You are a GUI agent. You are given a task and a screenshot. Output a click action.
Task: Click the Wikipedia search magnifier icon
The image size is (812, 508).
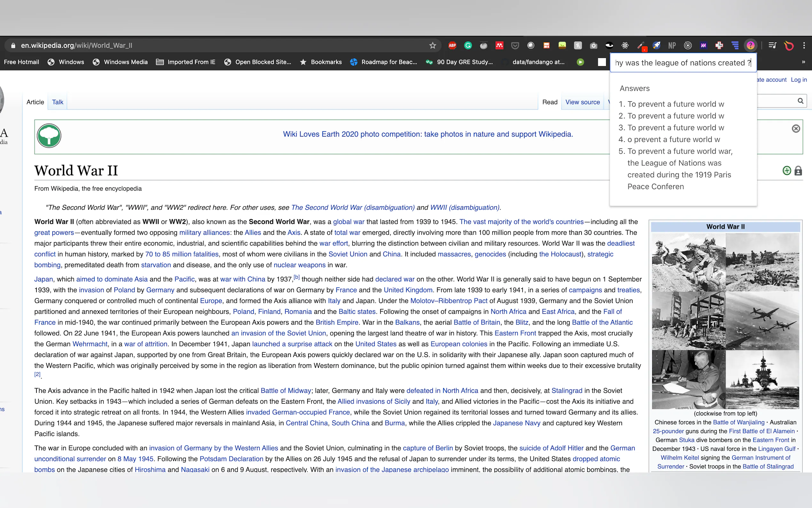[800, 101]
